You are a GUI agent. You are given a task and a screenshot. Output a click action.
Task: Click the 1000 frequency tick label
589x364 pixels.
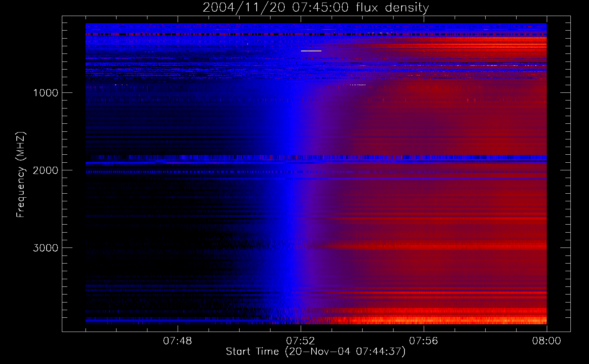[x=46, y=93]
